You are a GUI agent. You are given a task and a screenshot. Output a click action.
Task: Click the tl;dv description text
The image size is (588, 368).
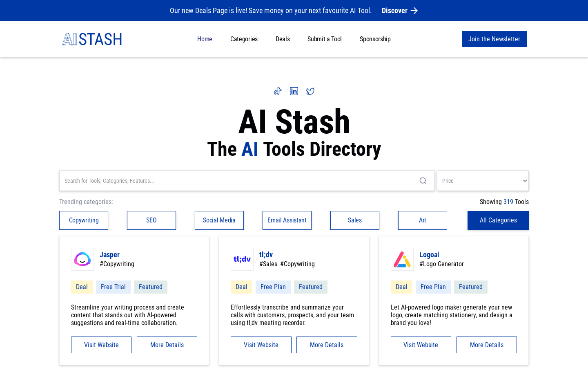pyautogui.click(x=292, y=315)
